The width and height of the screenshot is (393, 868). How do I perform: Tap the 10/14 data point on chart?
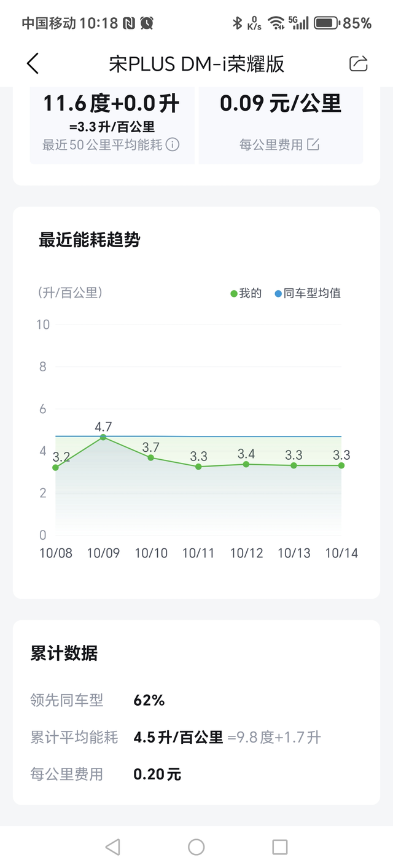click(x=341, y=465)
